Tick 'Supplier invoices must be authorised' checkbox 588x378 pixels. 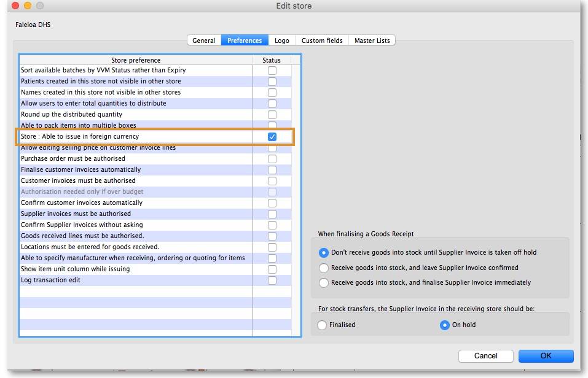pyautogui.click(x=272, y=214)
